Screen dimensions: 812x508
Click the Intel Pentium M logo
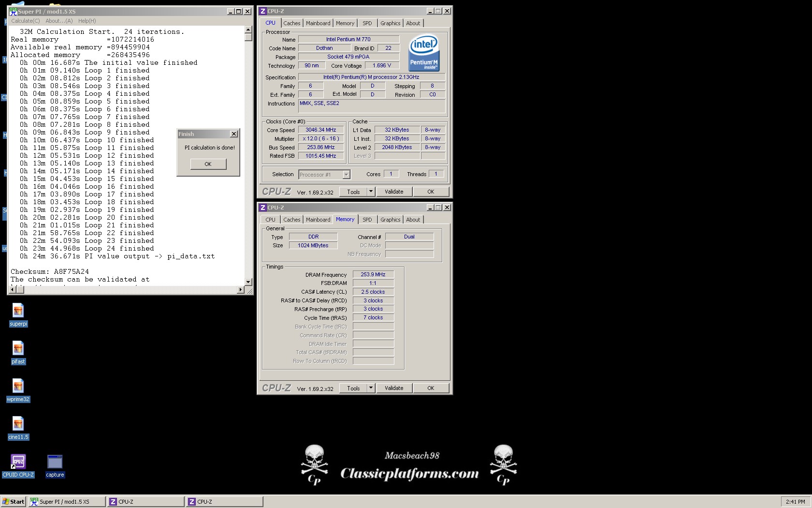(x=424, y=52)
